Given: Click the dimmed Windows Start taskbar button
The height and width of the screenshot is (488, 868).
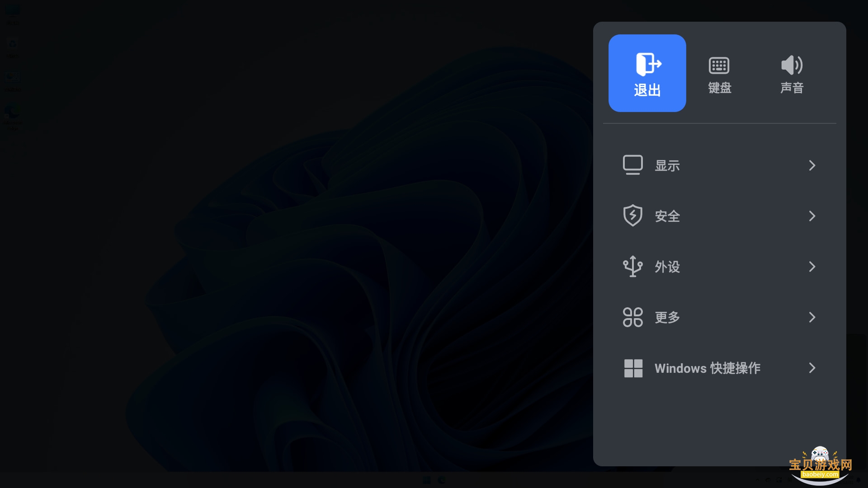Looking at the screenshot, I should click(426, 480).
